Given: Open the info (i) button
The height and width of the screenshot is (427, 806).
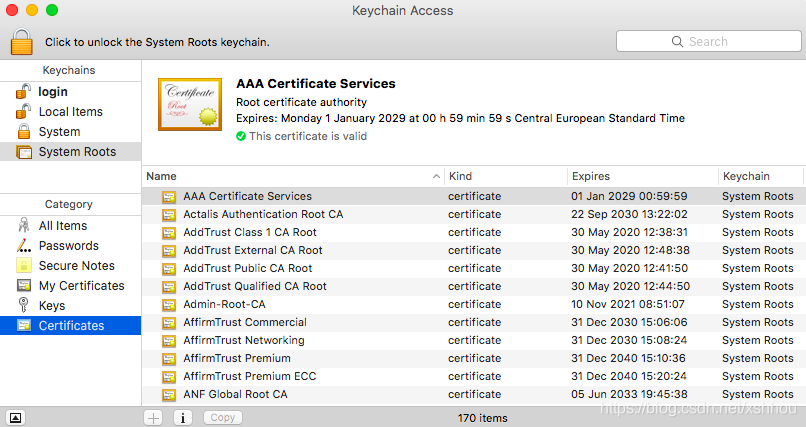Looking at the screenshot, I should 182,418.
